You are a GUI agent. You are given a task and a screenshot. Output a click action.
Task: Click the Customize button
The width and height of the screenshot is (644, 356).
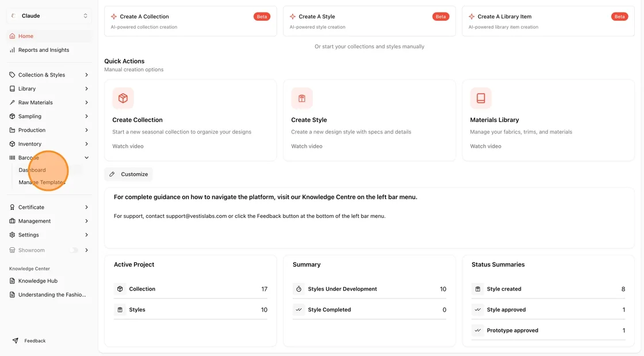click(x=129, y=174)
